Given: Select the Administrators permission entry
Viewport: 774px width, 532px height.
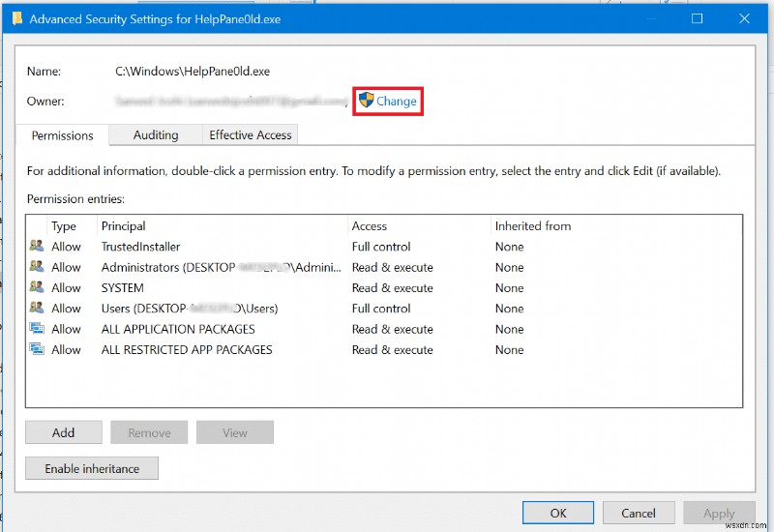Looking at the screenshot, I should (383, 267).
